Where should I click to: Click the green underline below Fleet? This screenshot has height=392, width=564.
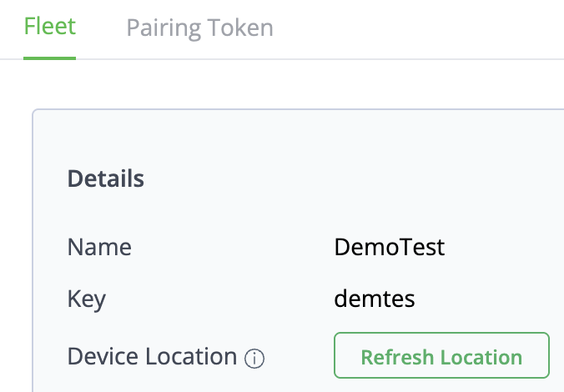coord(50,58)
